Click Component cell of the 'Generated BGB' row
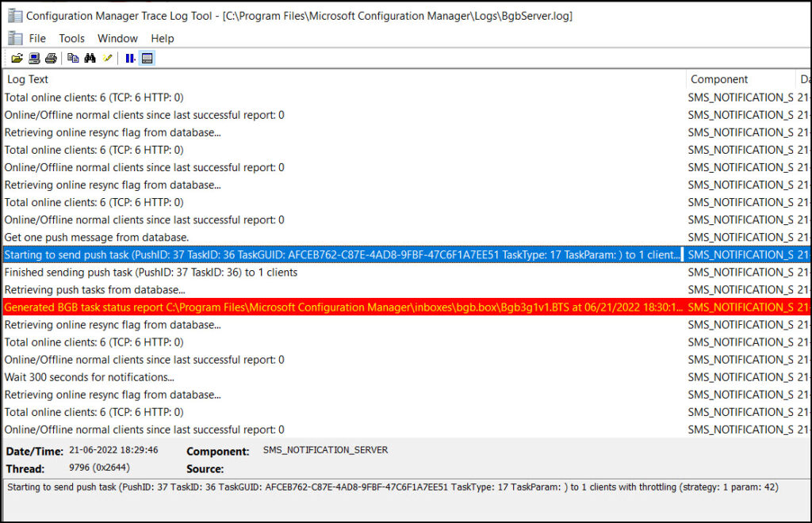This screenshot has width=812, height=523. point(741,307)
